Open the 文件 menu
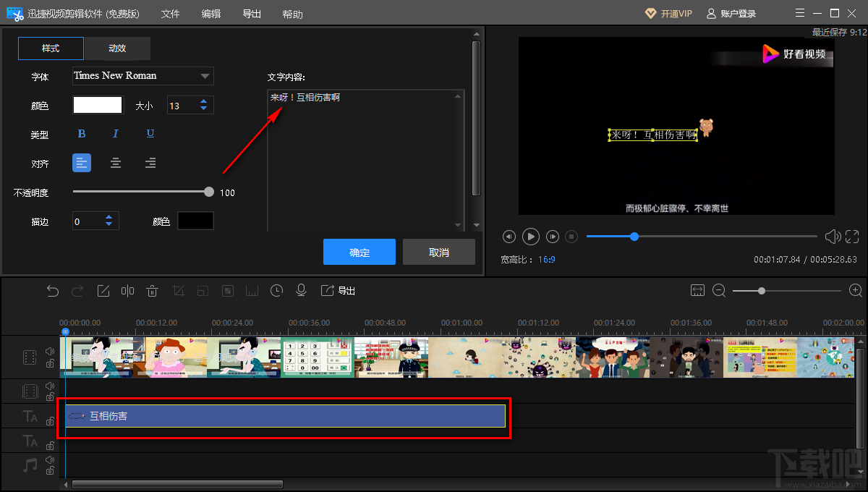Viewport: 868px width, 492px height. (x=170, y=14)
